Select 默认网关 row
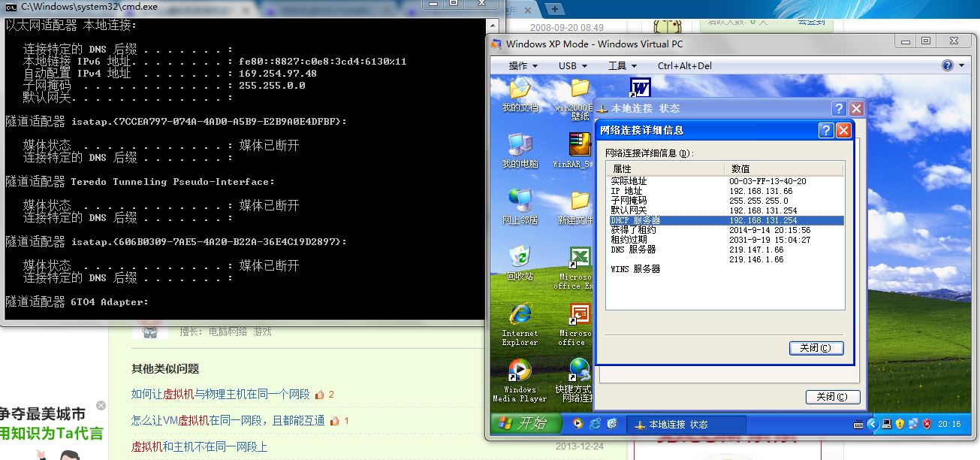The width and height of the screenshot is (980, 460). pos(725,210)
